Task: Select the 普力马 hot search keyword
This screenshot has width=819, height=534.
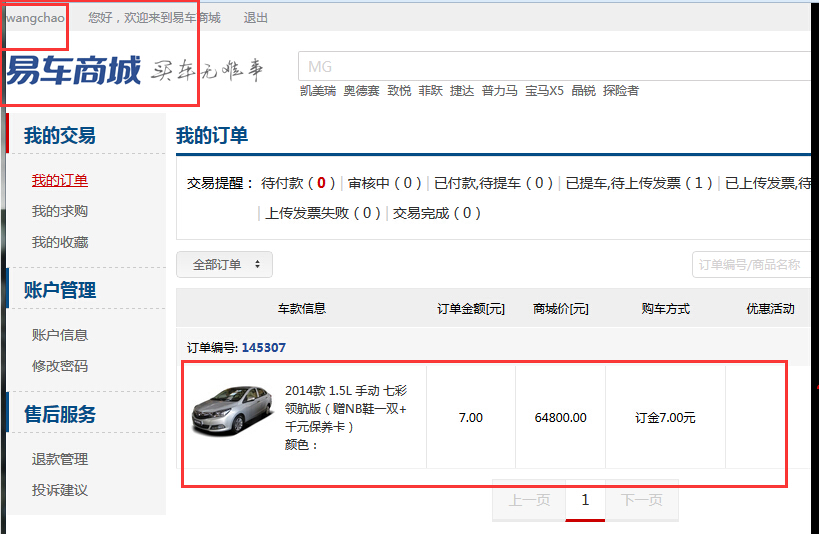Action: pos(499,91)
